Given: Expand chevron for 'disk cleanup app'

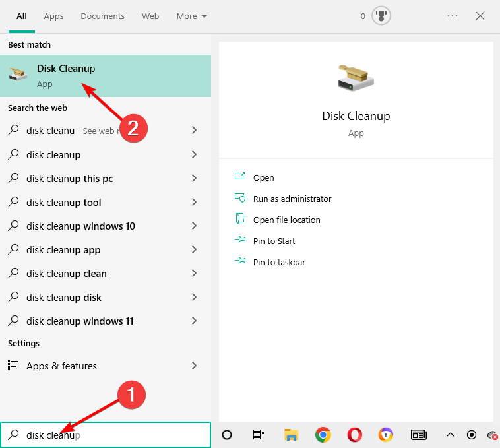Looking at the screenshot, I should coord(194,249).
